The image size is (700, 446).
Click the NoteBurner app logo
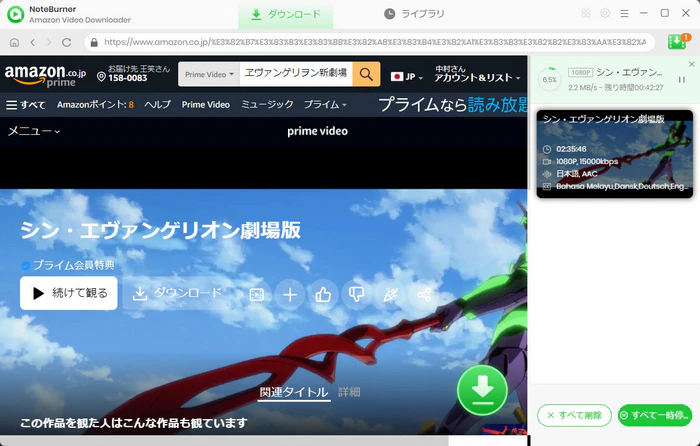tap(16, 14)
